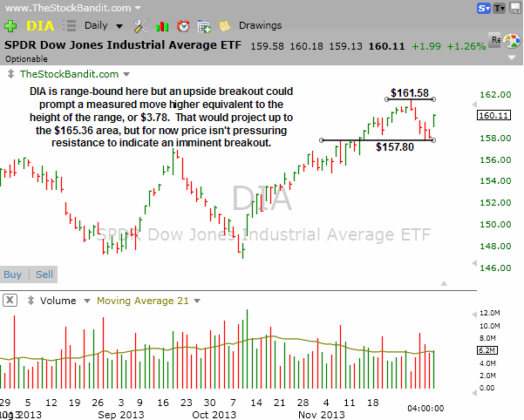524x420 pixels.
Task: Click the 150.00 price axis label
Action: pos(495,224)
